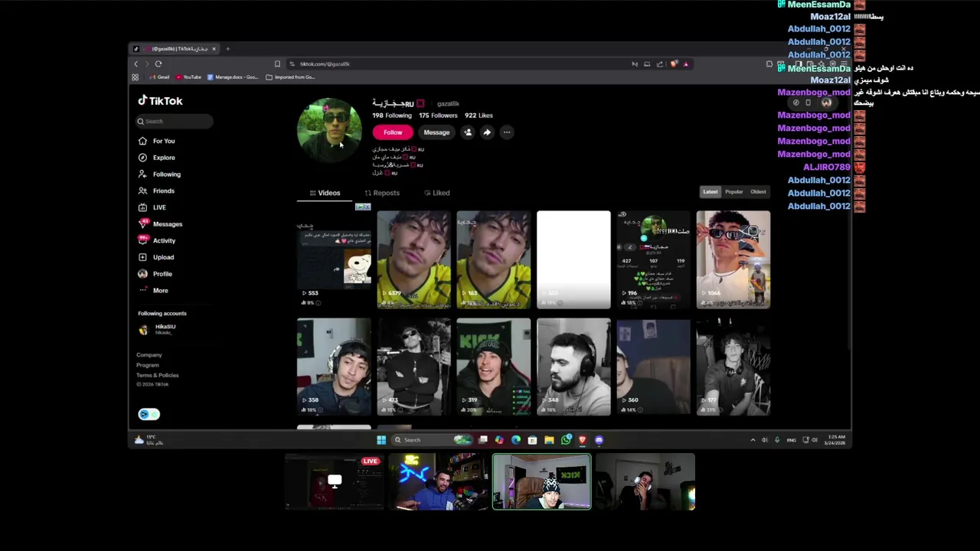Open Discord from the taskbar

pos(599,440)
